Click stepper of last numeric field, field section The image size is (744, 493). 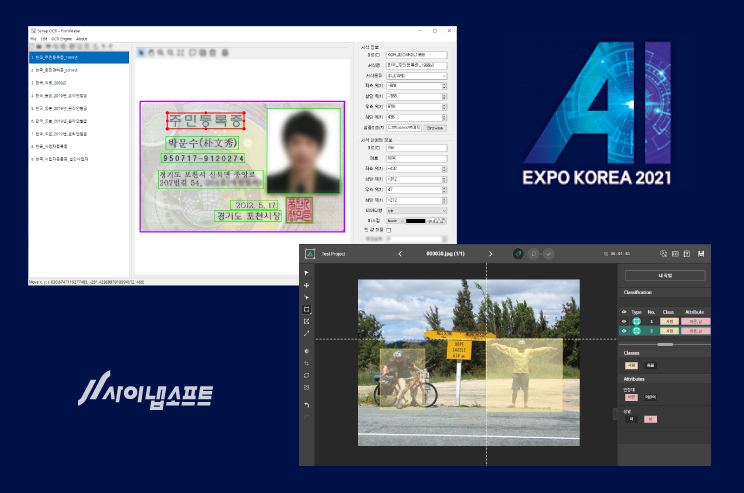(444, 200)
